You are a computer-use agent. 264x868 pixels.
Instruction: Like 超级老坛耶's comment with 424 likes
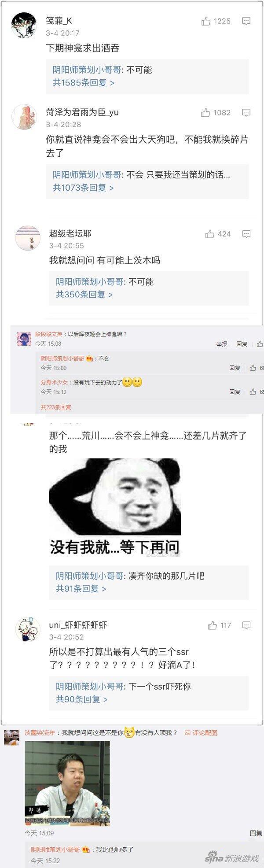(218, 234)
